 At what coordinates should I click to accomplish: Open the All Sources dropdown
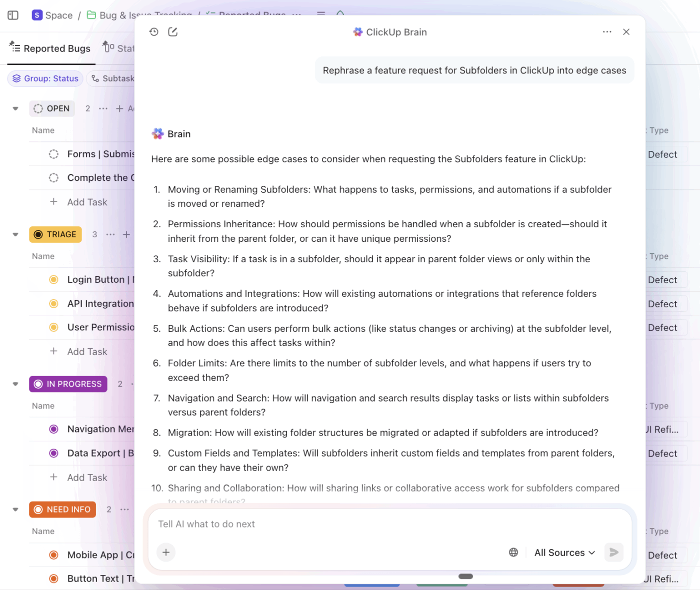tap(564, 553)
